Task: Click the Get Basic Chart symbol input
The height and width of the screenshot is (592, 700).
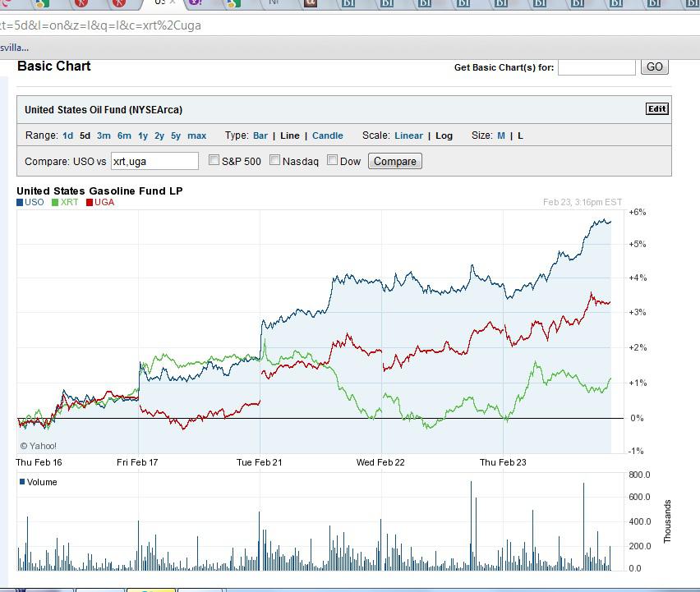Action: pyautogui.click(x=596, y=67)
